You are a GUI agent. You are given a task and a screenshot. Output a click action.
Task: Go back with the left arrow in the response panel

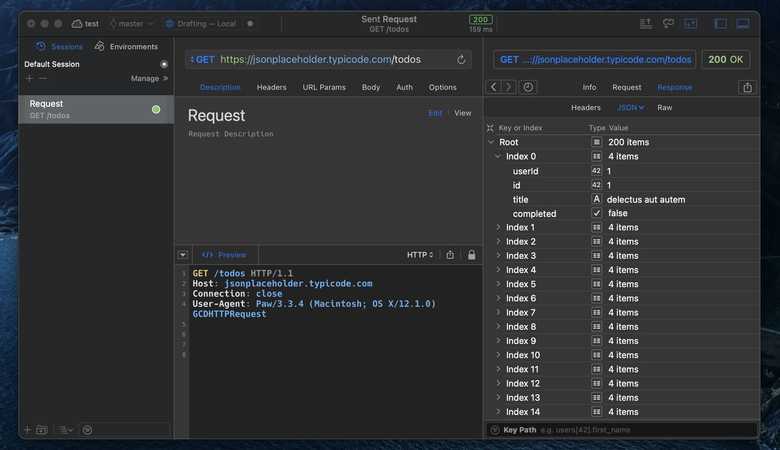(x=493, y=87)
